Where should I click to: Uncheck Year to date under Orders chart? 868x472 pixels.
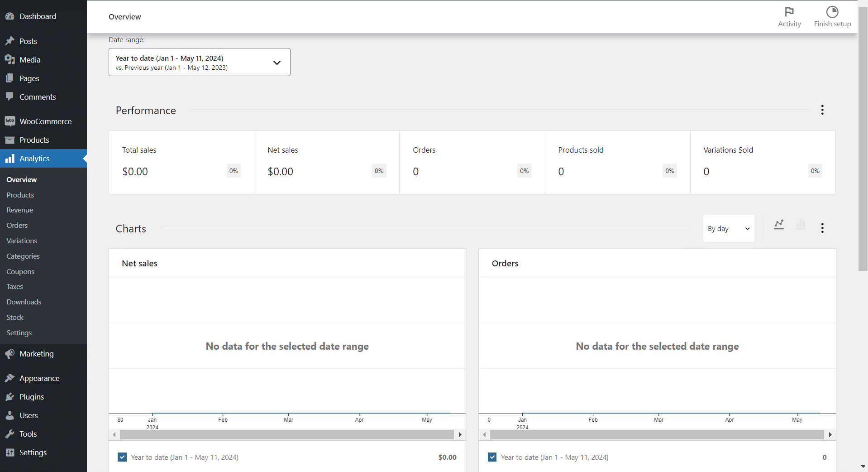coord(491,457)
